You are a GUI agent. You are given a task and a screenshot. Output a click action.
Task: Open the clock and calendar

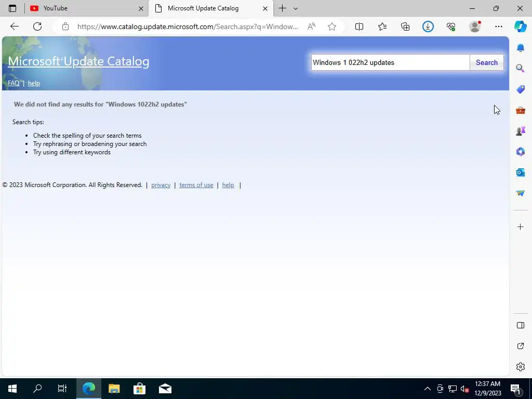pos(487,389)
